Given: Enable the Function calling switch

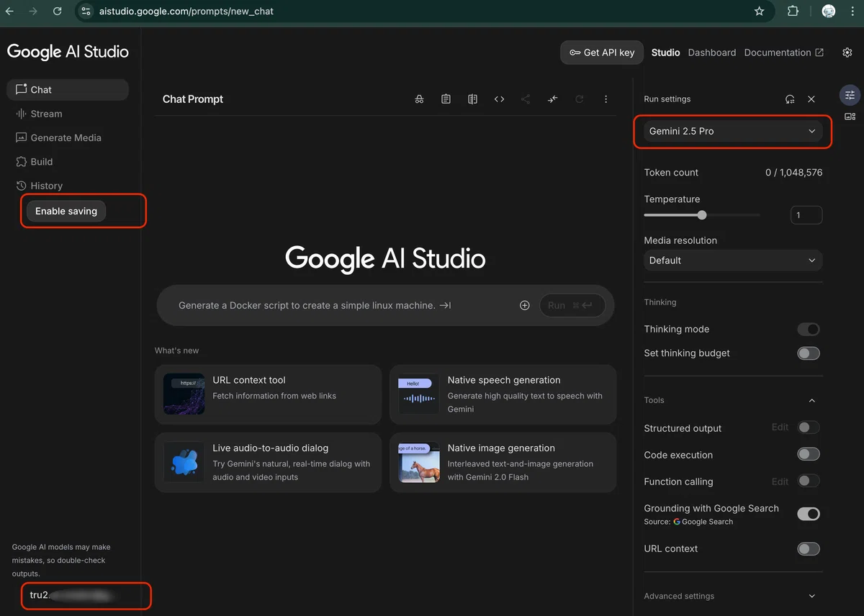Looking at the screenshot, I should coord(809,481).
